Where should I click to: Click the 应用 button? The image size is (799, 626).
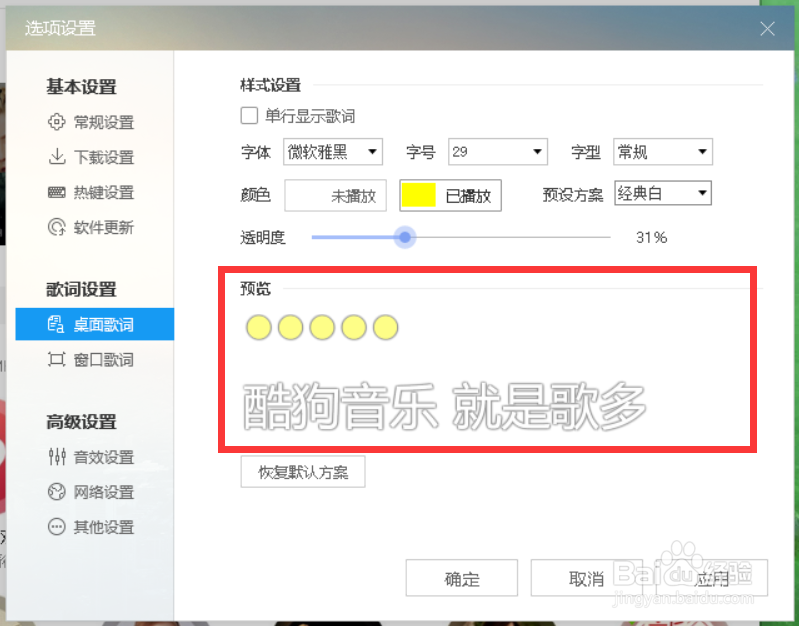[712, 578]
